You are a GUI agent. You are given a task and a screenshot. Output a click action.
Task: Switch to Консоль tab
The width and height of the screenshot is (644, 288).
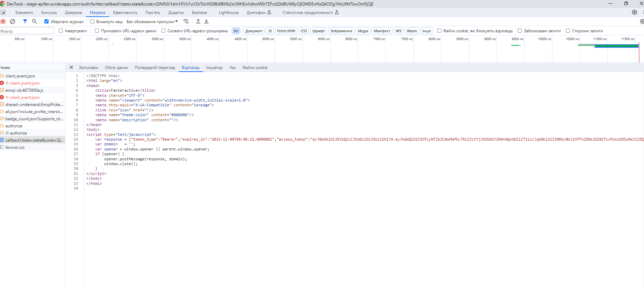pyautogui.click(x=49, y=13)
